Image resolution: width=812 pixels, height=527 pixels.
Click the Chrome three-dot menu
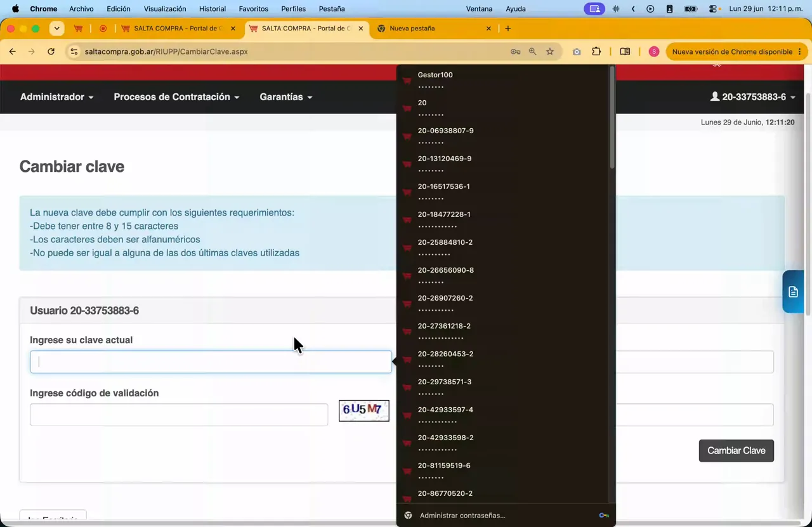point(800,51)
